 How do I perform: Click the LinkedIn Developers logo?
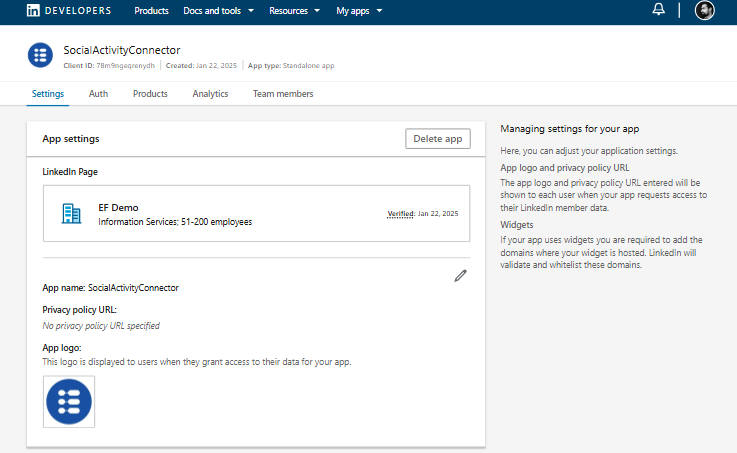pos(69,11)
